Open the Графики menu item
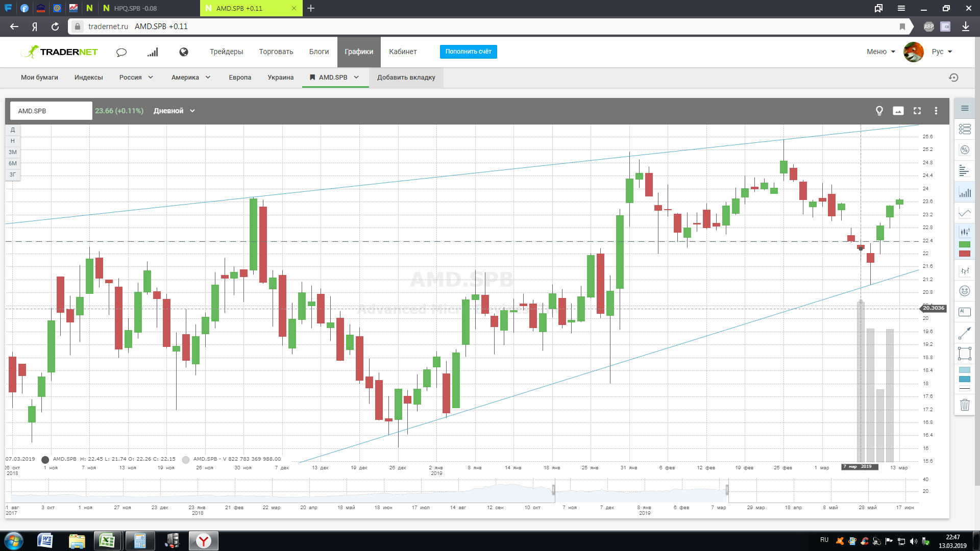Viewport: 980px width, 551px height. [359, 52]
